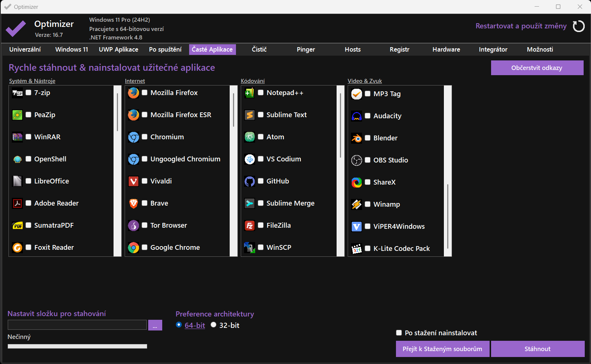
Task: Enable the Chromium checkbox
Action: click(x=145, y=137)
